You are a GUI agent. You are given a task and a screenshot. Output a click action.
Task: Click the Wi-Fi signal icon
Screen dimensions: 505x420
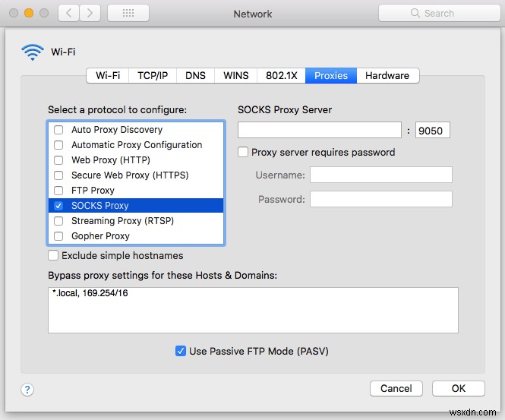click(x=33, y=52)
